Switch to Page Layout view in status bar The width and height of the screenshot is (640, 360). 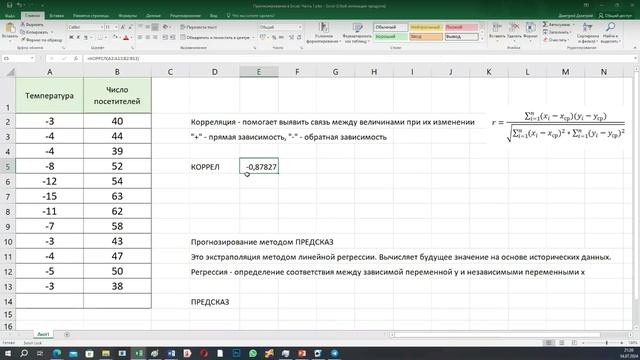[562, 343]
